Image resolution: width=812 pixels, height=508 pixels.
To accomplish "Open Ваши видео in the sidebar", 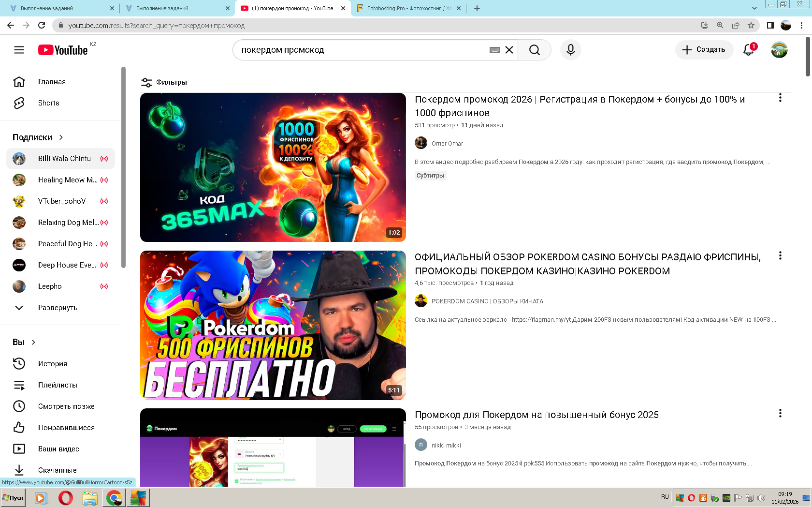I will pyautogui.click(x=61, y=449).
